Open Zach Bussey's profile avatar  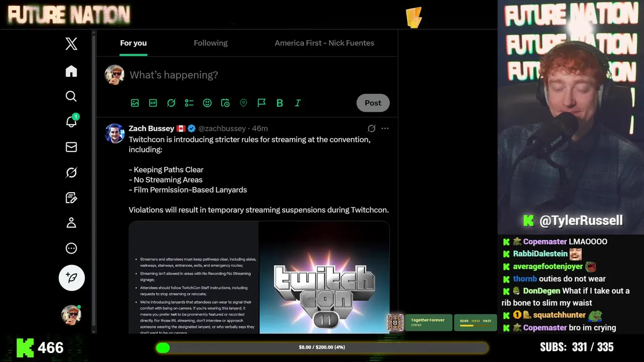[x=114, y=133]
